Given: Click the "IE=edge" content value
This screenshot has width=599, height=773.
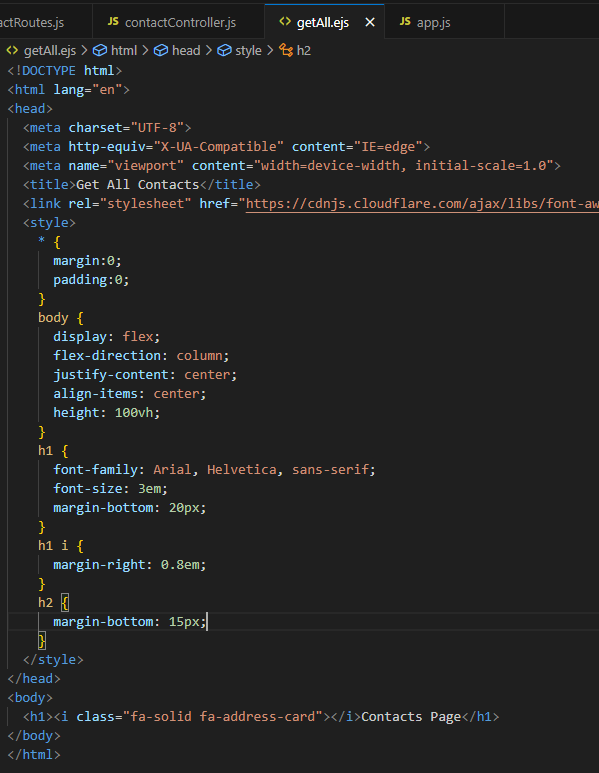Looking at the screenshot, I should 388,146.
